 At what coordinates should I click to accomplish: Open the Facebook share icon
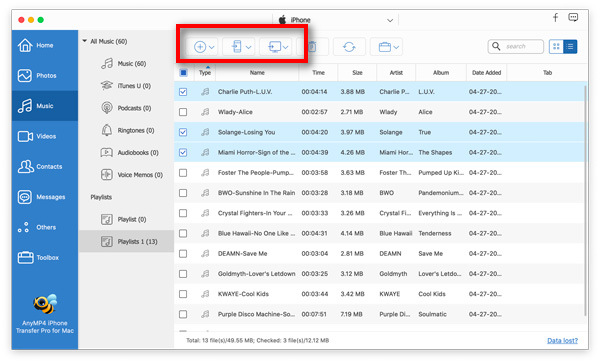[555, 17]
